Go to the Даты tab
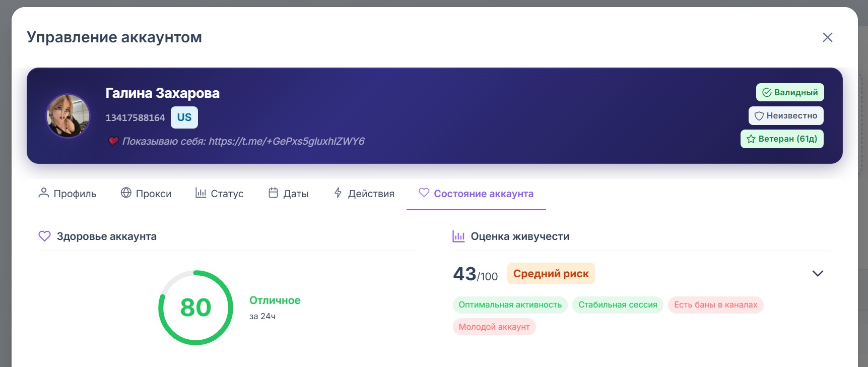This screenshot has height=367, width=868. tap(288, 194)
